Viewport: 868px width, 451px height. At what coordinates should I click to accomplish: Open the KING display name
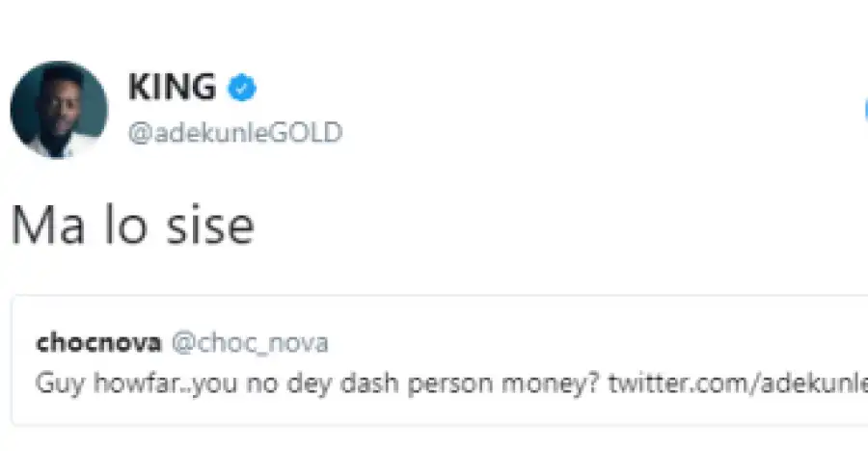[173, 87]
